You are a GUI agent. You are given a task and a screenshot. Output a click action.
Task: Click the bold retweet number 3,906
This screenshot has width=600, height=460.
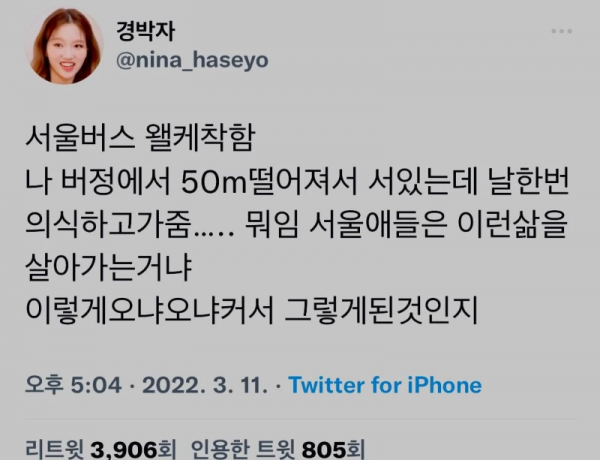(x=124, y=449)
